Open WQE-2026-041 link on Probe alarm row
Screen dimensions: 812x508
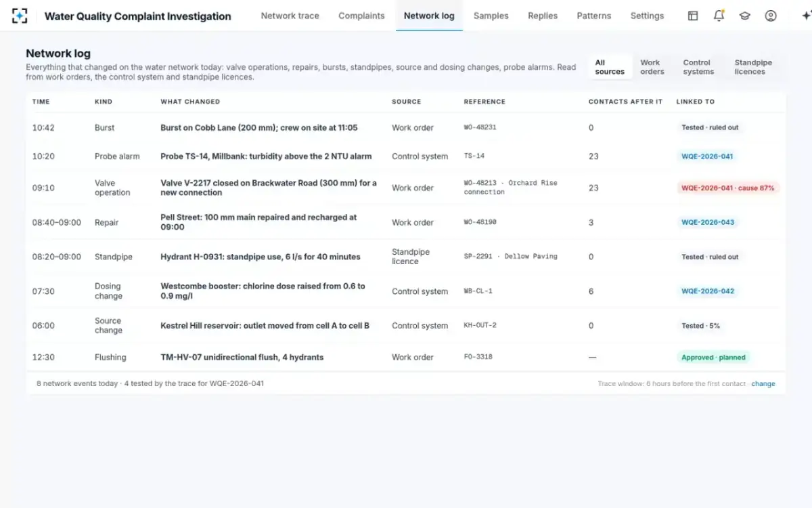[x=707, y=156]
